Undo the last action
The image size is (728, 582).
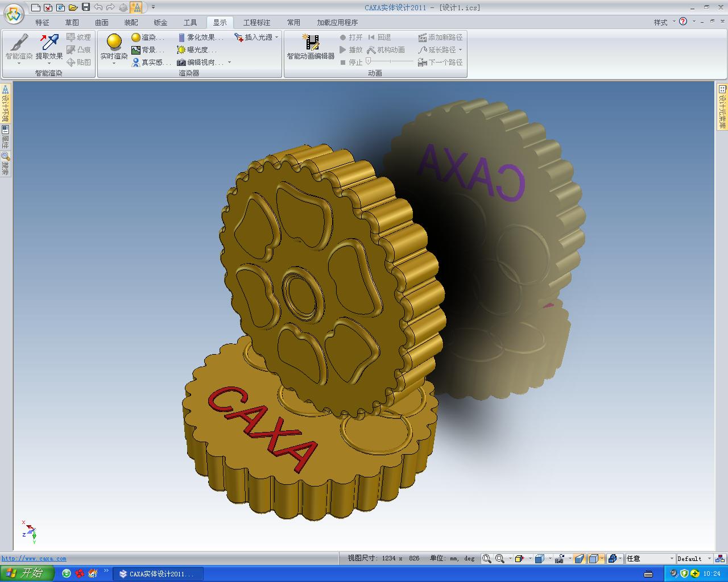pyautogui.click(x=98, y=7)
